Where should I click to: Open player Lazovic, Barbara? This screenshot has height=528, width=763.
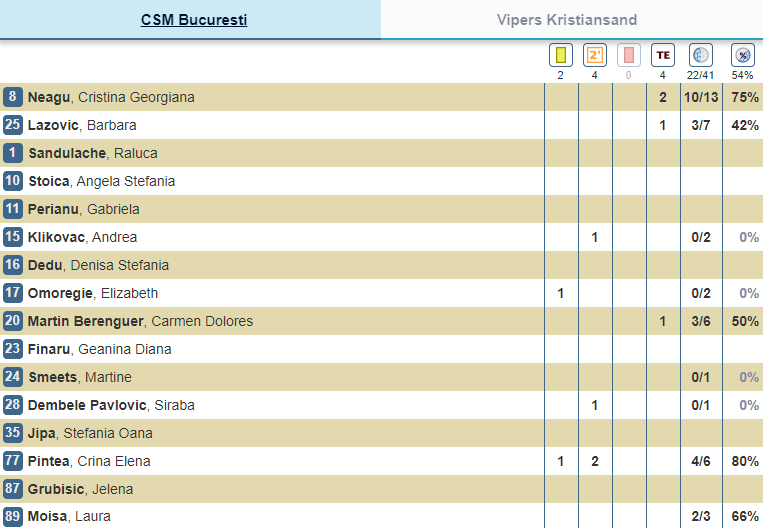tap(82, 125)
